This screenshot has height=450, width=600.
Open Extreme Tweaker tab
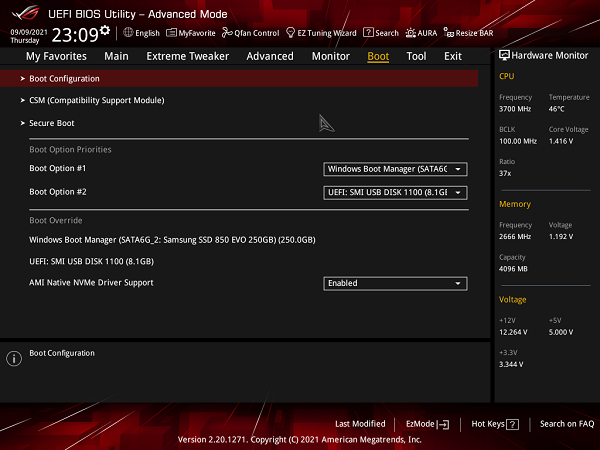pyautogui.click(x=188, y=56)
